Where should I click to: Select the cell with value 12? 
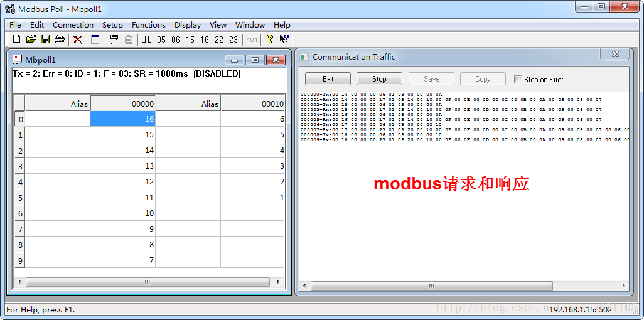[123, 181]
